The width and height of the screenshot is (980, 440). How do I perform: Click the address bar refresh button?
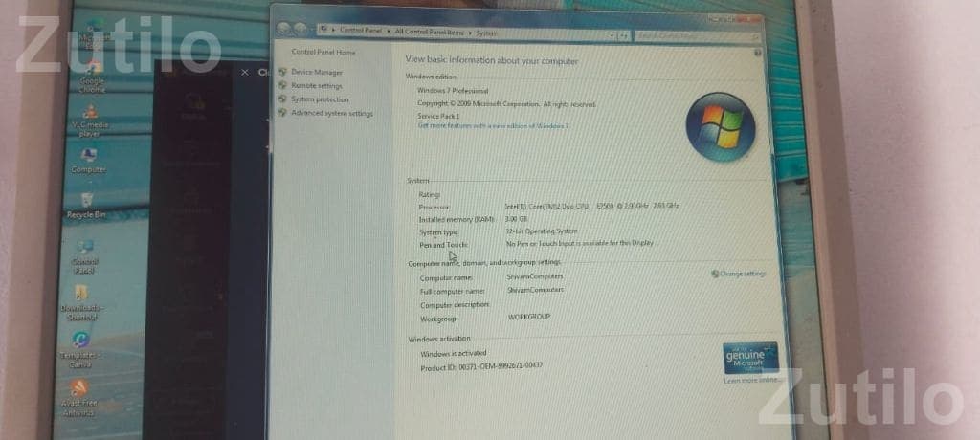click(623, 35)
